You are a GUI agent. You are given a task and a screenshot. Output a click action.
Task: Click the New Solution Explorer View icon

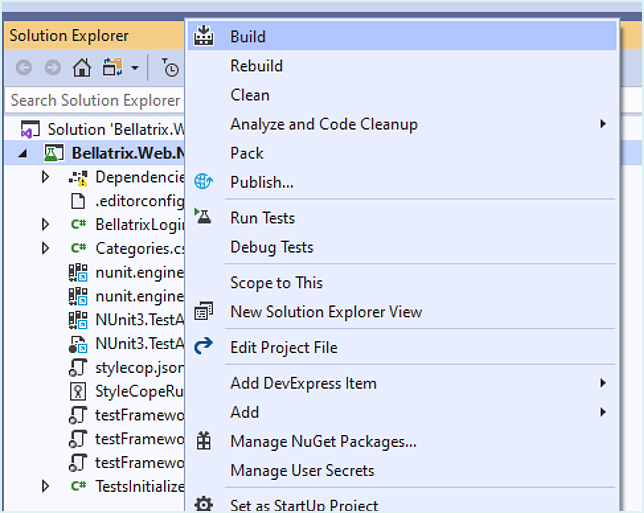[204, 311]
